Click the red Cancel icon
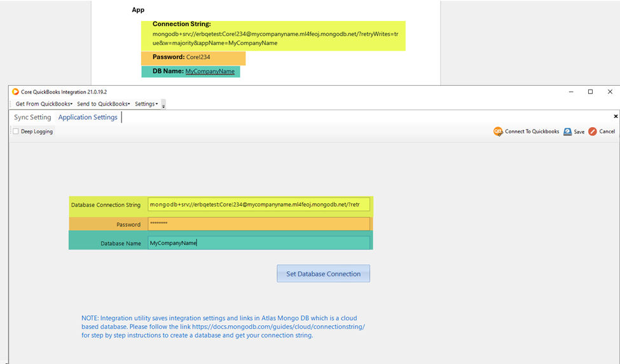Viewport: 620px width, 364px height. tap(592, 131)
